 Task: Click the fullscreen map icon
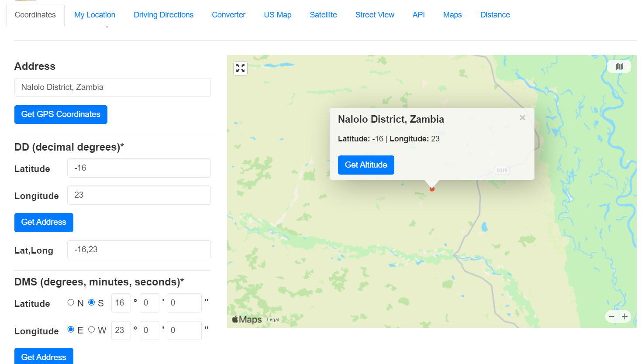coord(240,68)
